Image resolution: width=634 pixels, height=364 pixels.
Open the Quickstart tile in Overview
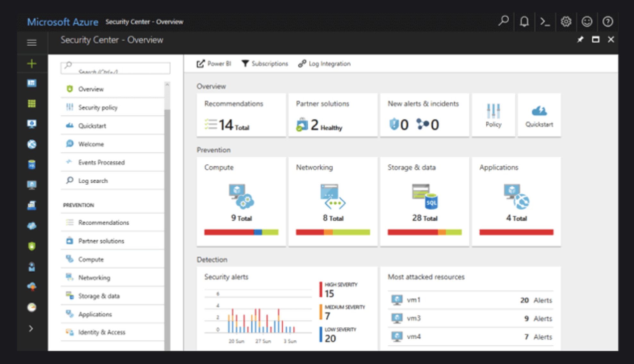tap(539, 115)
